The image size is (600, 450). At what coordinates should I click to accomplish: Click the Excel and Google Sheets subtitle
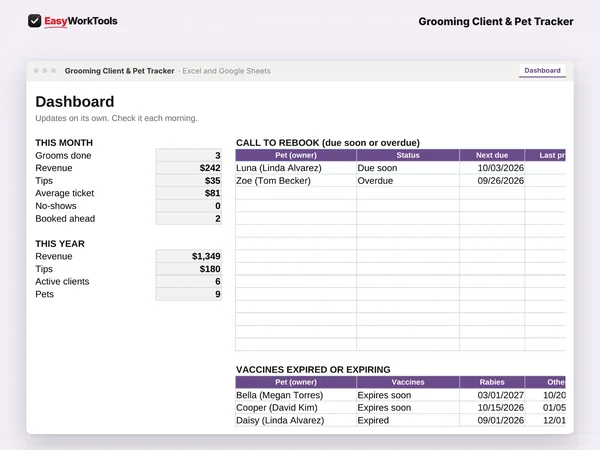click(227, 71)
